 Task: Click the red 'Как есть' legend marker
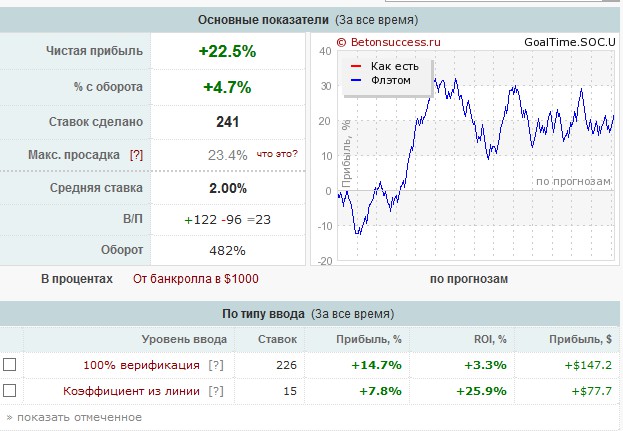tap(356, 66)
